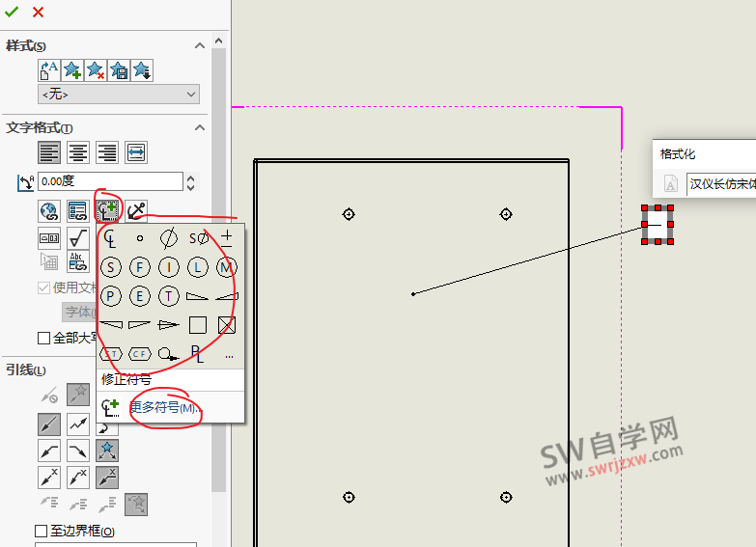Insert circled I modifier symbol

tap(169, 267)
